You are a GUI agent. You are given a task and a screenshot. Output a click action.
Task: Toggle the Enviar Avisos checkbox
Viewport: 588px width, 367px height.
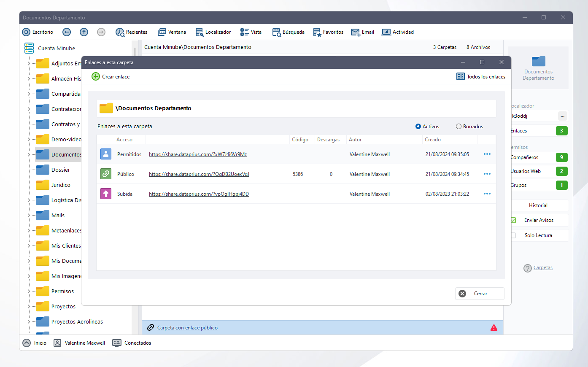coord(513,220)
